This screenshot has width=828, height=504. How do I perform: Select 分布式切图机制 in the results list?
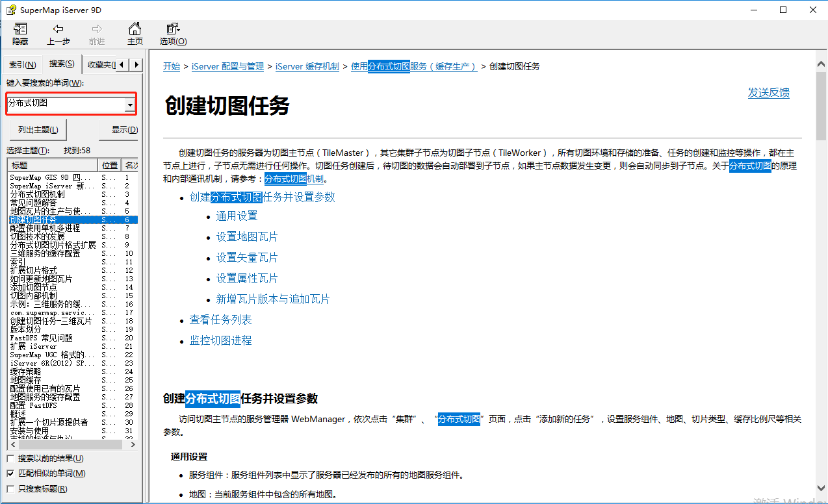[73, 194]
